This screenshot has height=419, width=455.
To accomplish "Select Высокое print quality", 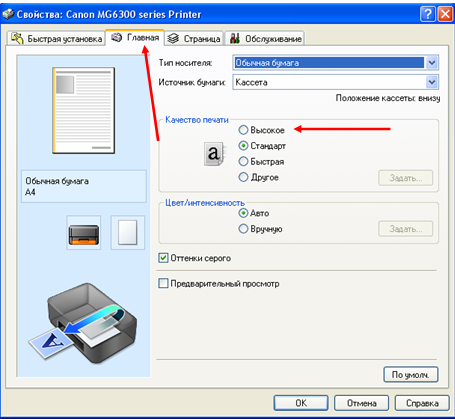I will point(262,130).
